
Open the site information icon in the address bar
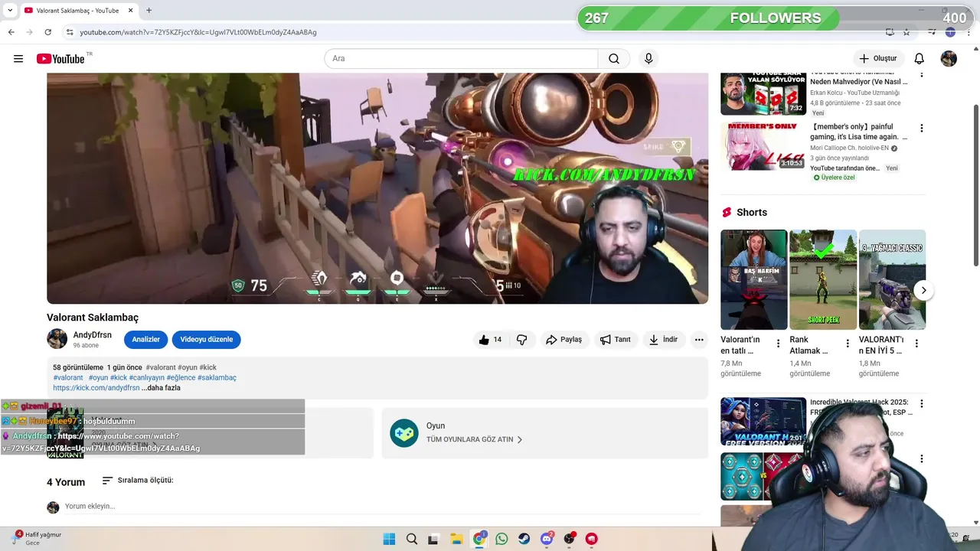(70, 32)
